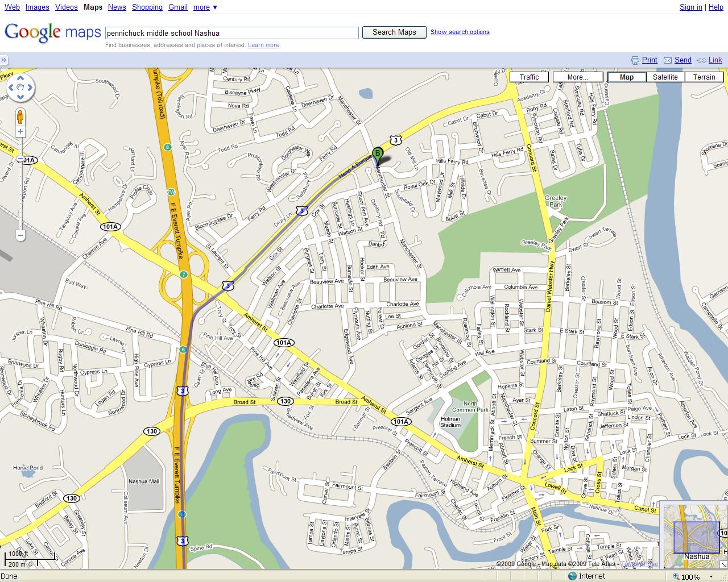Open the Gmail tab
This screenshot has width=728, height=582.
(x=178, y=7)
